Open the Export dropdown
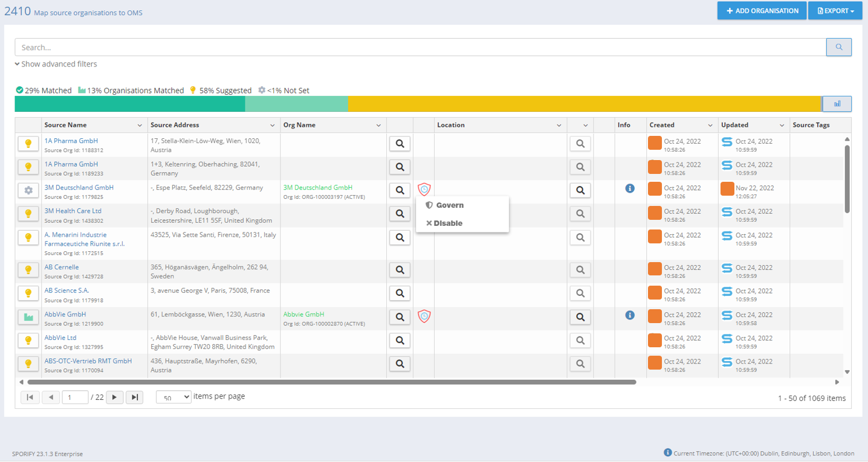 point(835,11)
